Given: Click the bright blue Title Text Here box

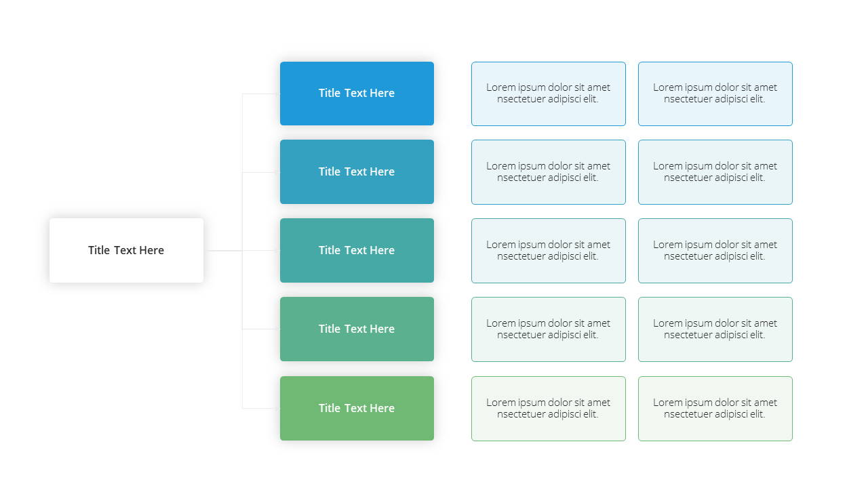Looking at the screenshot, I should click(x=357, y=94).
